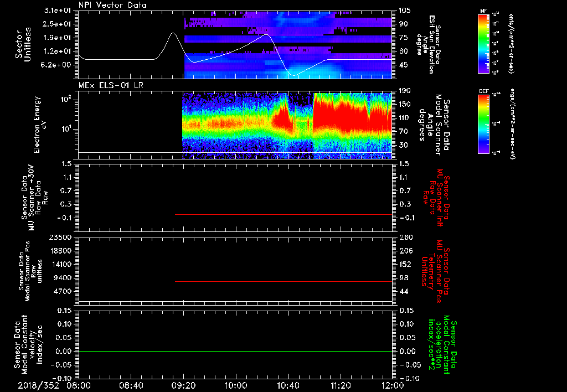The height and width of the screenshot is (392, 567).
Task: Click the 11:20 time axis label
Action: pos(341,385)
